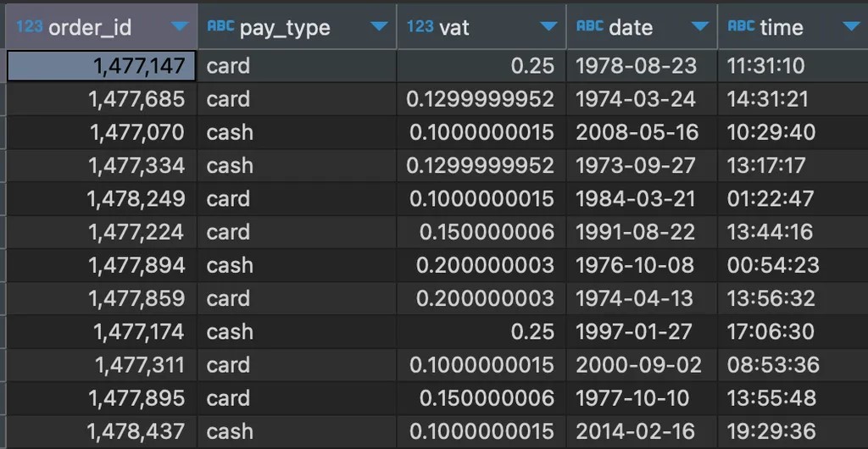Open the pay_type column filter dropdown arrow
This screenshot has width=868, height=449.
pos(379,26)
